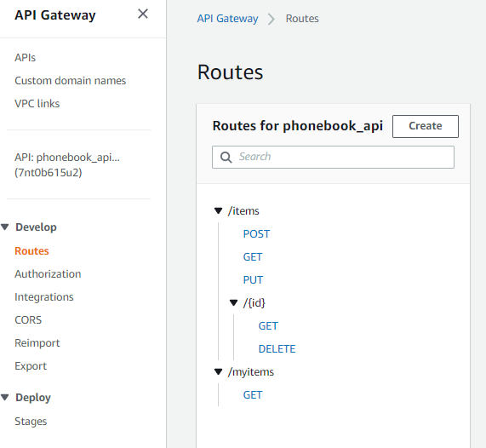486x448 pixels.
Task: Click the API Gateway breadcrumb link
Action: (x=227, y=19)
